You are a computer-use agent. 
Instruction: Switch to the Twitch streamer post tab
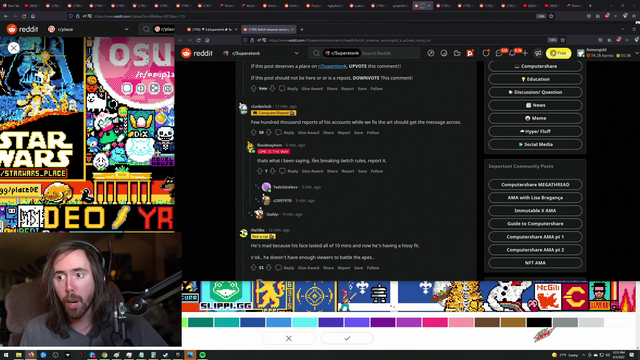268,29
